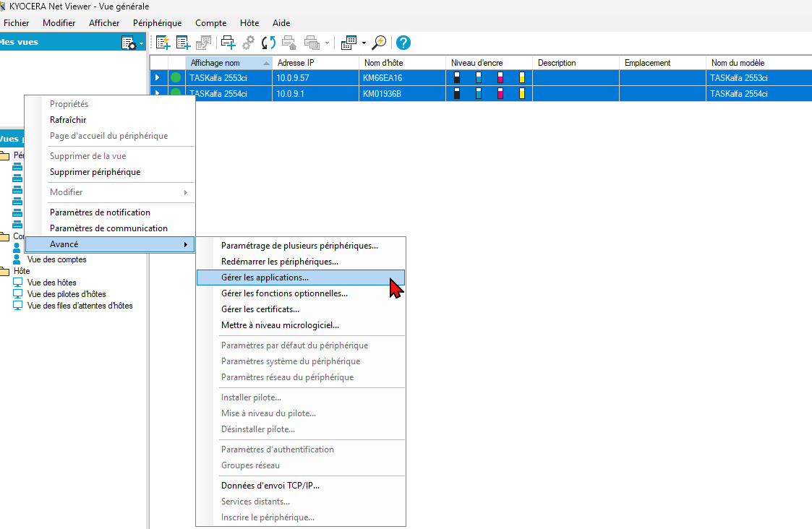Click black ink level of TASKalfa 2553ci
The width and height of the screenshot is (812, 529).
click(457, 77)
